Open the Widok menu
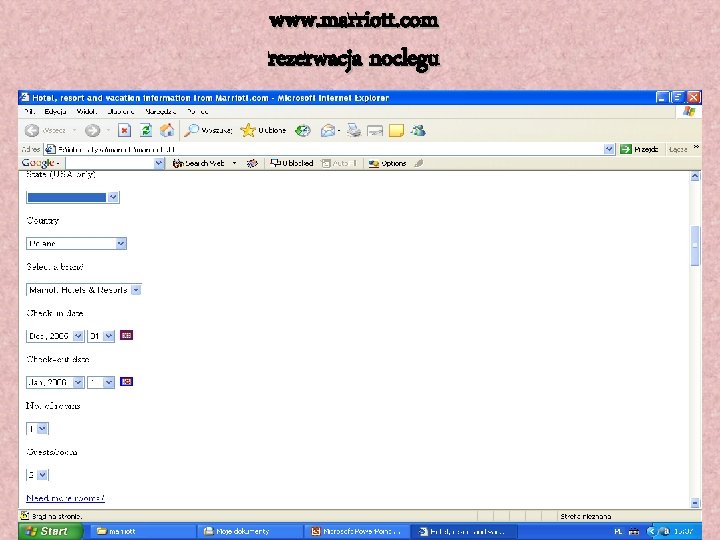The image size is (720, 540). [x=86, y=112]
